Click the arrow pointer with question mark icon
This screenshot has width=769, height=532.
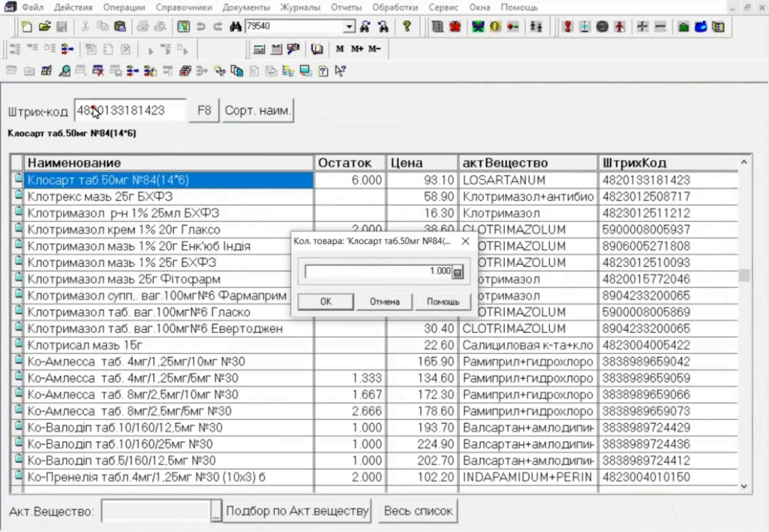[340, 71]
